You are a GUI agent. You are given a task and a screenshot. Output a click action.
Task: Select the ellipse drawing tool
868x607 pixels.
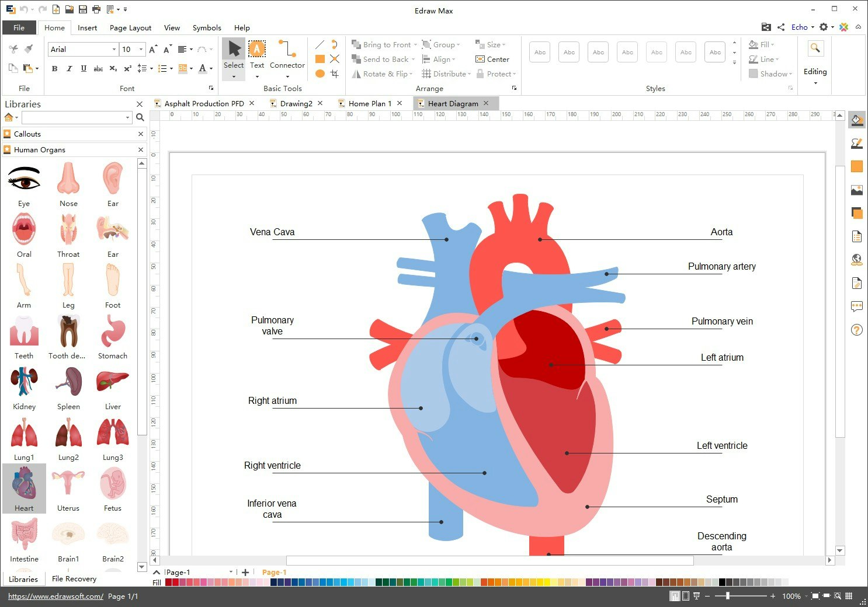[x=320, y=74]
